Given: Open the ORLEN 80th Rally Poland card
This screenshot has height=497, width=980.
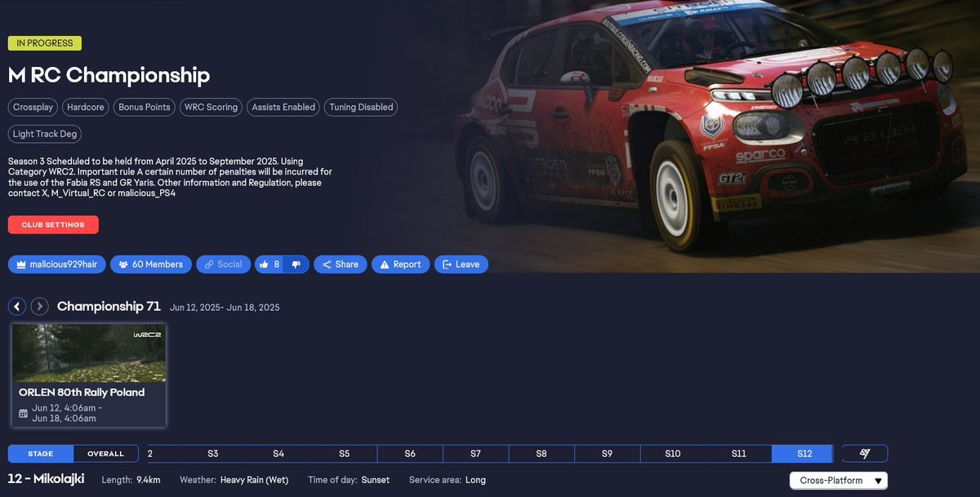Looking at the screenshot, I should (x=89, y=375).
